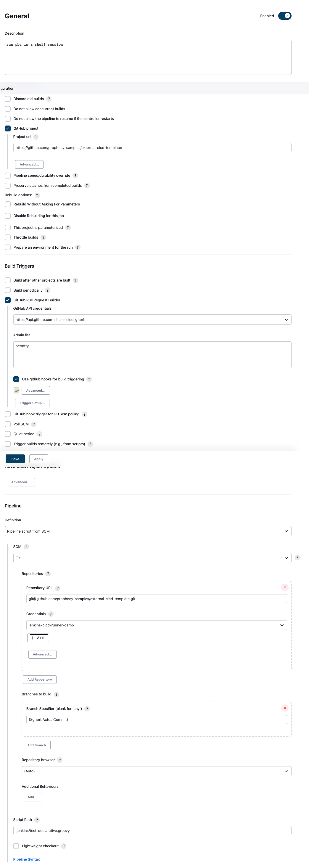Click the GitHub hooks notepad icon
The width and height of the screenshot is (309, 868).
click(x=16, y=390)
